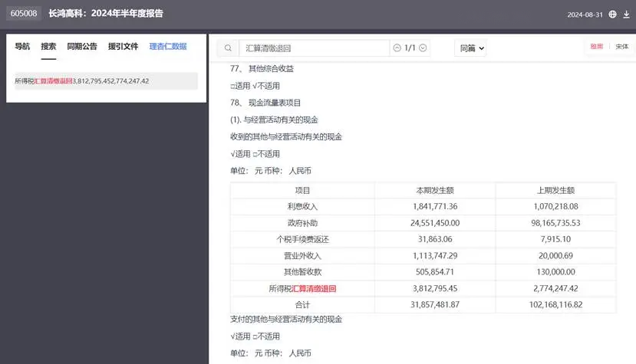The width and height of the screenshot is (636, 364).
Task: Click the globe language icon
Action: [x=612, y=15]
